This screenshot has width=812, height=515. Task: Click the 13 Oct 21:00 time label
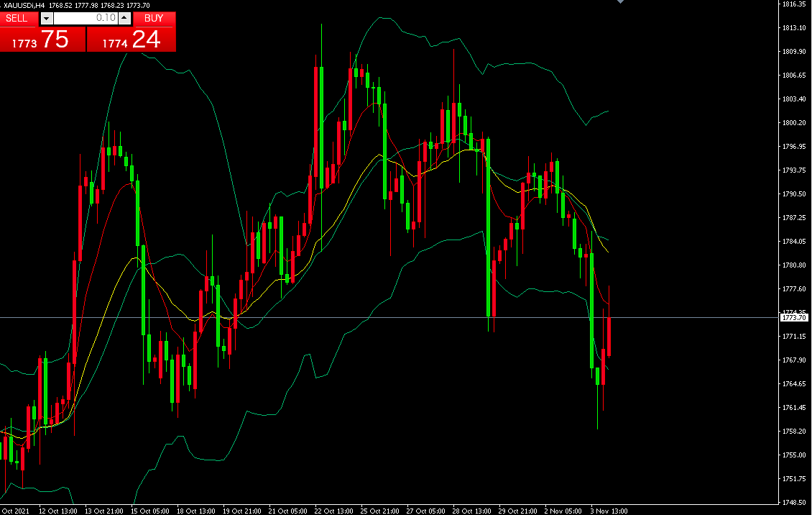click(x=104, y=511)
